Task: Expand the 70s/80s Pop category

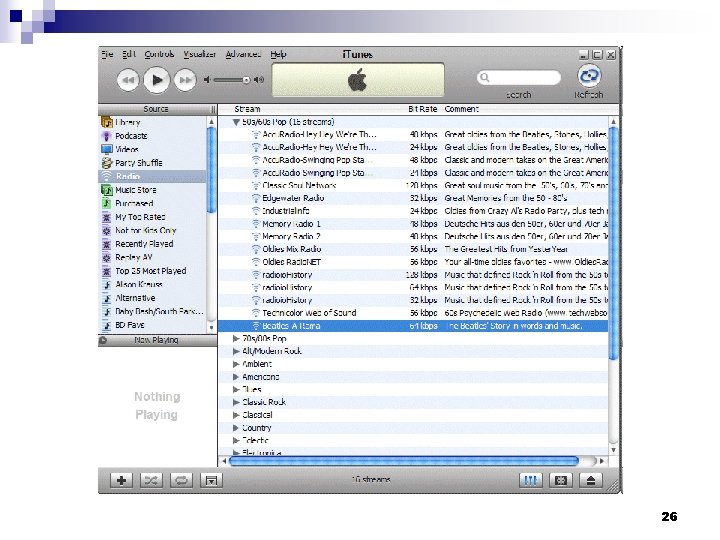Action: click(236, 338)
